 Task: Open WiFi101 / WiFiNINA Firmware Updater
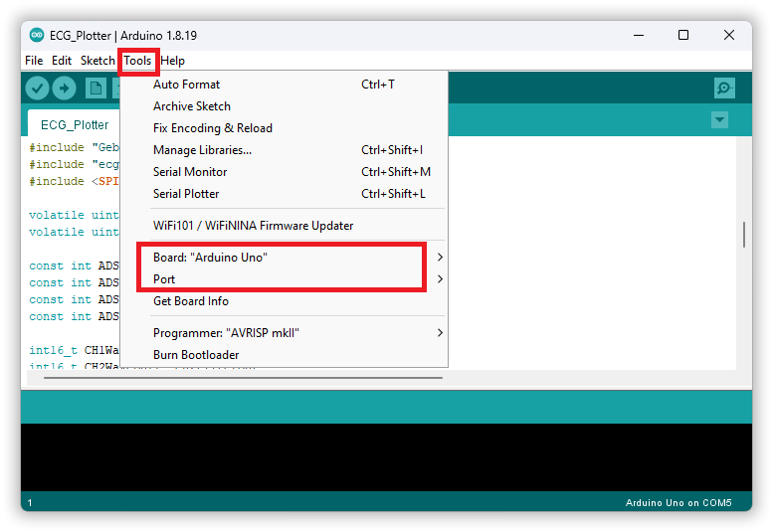coord(284,226)
